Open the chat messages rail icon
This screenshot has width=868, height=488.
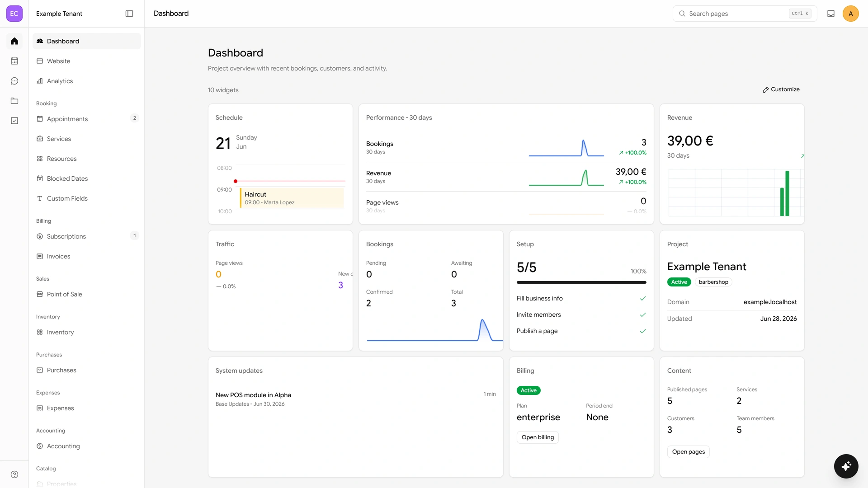pyautogui.click(x=14, y=81)
